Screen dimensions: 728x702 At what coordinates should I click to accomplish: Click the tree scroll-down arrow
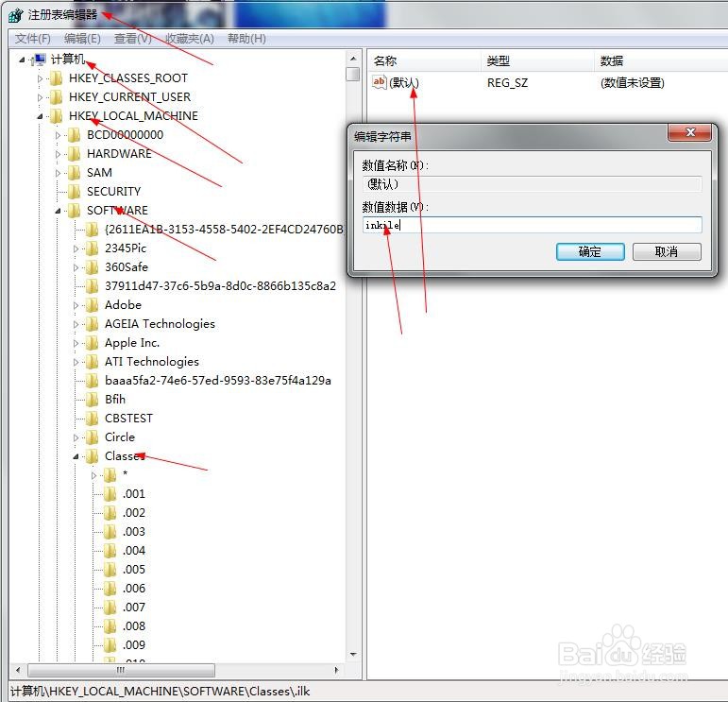click(x=353, y=655)
